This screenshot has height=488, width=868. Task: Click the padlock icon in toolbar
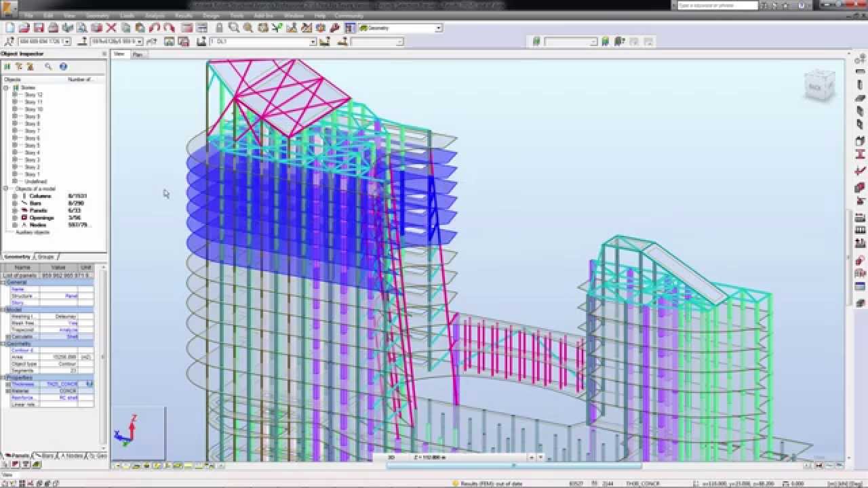coord(219,28)
